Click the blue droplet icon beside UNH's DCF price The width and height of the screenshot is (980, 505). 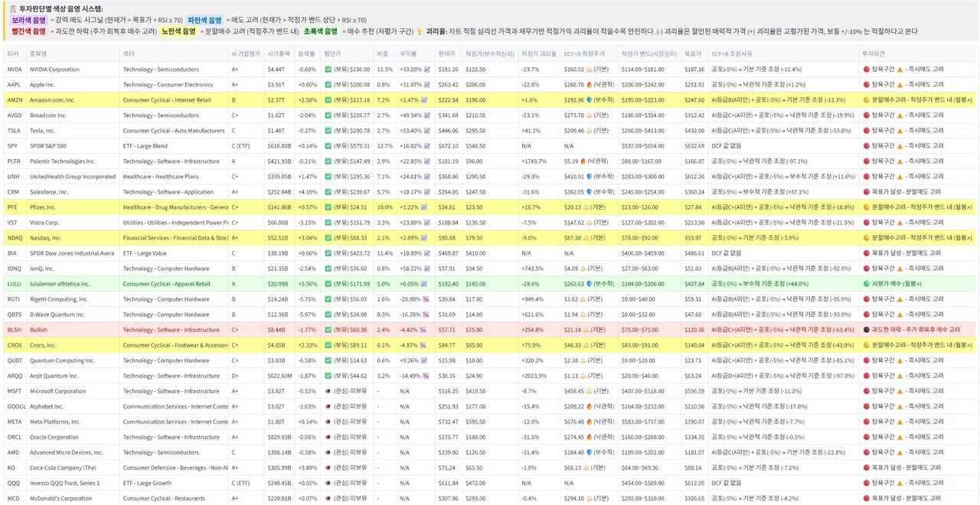590,177
